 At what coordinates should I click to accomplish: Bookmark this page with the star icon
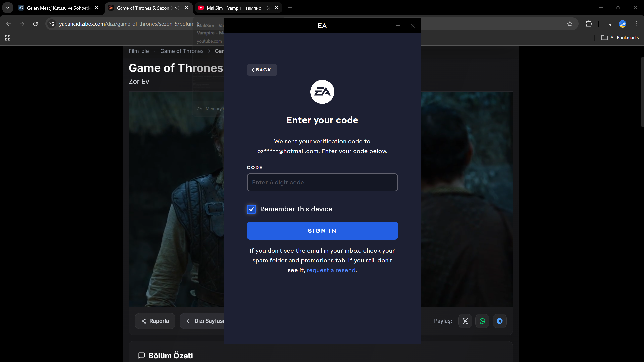pyautogui.click(x=570, y=24)
